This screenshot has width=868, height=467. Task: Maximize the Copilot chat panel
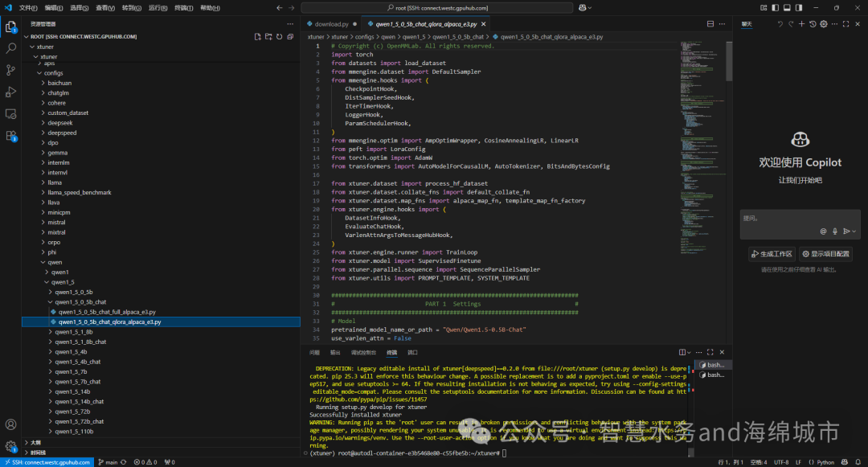pyautogui.click(x=845, y=24)
